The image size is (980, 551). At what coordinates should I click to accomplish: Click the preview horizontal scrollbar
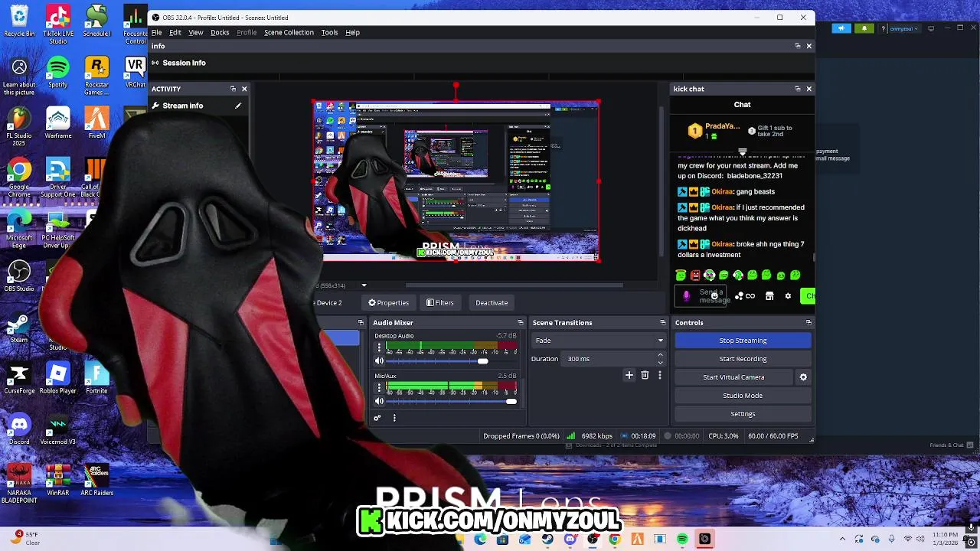(x=513, y=285)
